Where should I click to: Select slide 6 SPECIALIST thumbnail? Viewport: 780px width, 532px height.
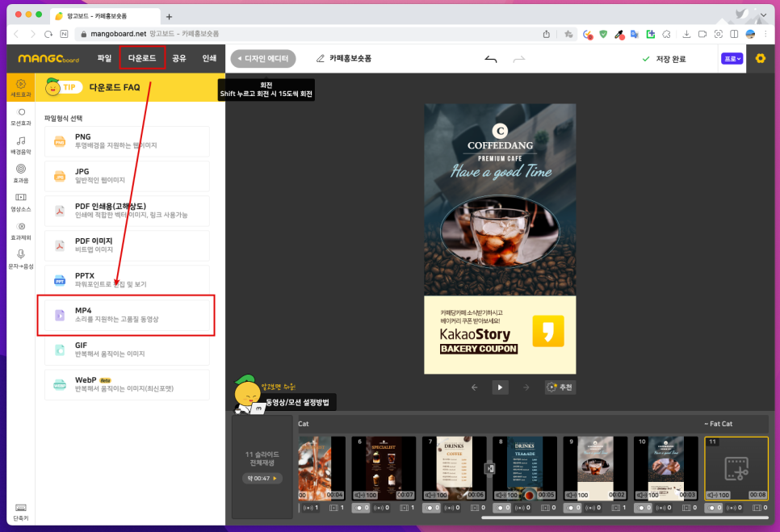[x=384, y=468]
